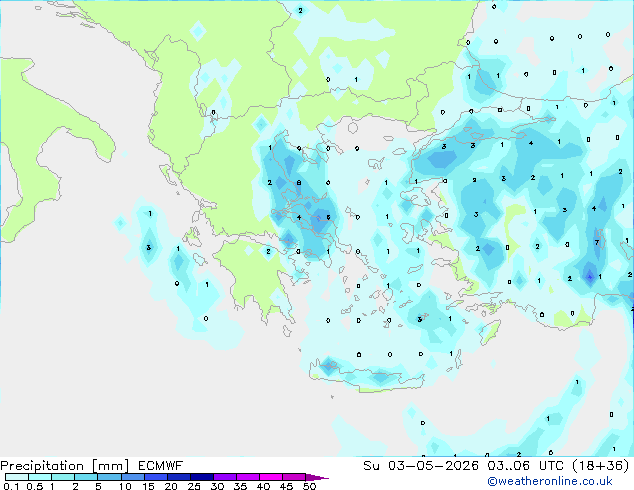The width and height of the screenshot is (634, 490).
Task: Click the "Precipitation [mm]" title text
Action: click(x=64, y=466)
